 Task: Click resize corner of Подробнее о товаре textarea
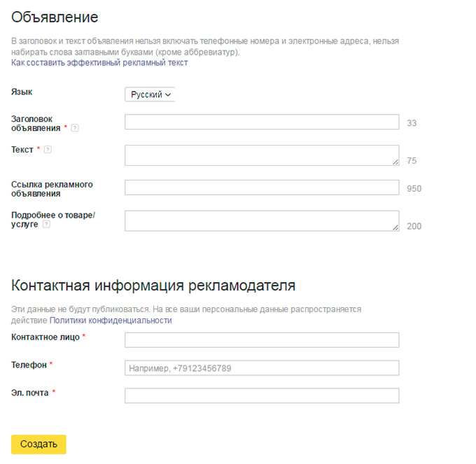click(x=395, y=227)
